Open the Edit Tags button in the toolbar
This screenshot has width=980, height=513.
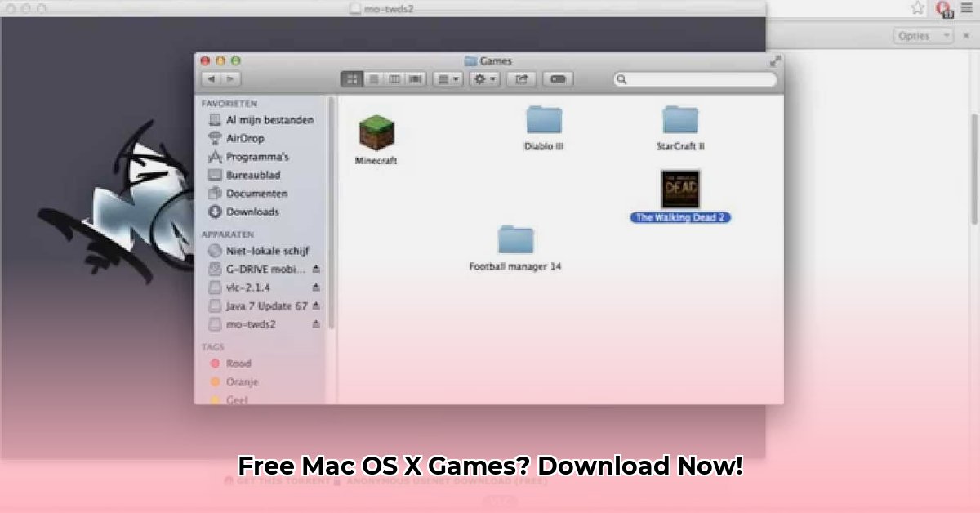click(x=556, y=79)
